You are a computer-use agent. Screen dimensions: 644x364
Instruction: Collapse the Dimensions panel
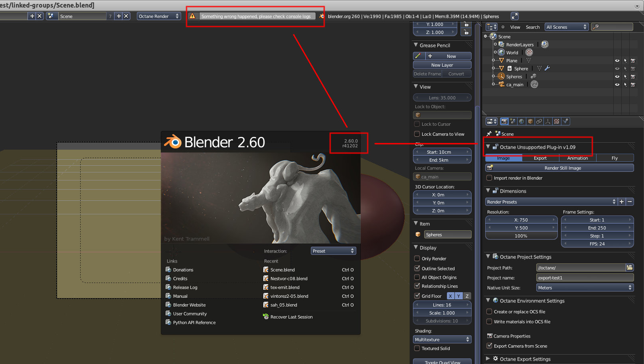pyautogui.click(x=488, y=190)
